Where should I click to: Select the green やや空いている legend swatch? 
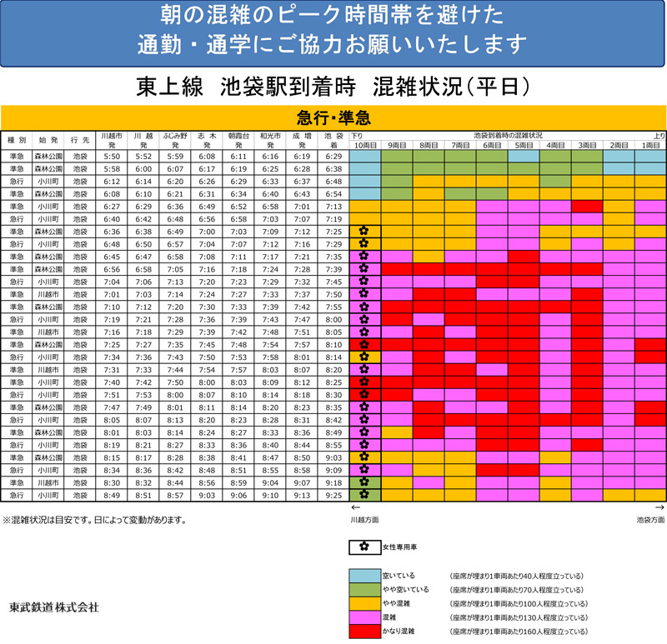(364, 590)
